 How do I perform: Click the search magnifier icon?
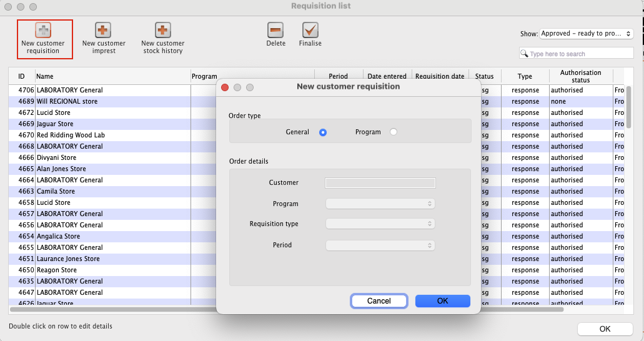pyautogui.click(x=525, y=54)
